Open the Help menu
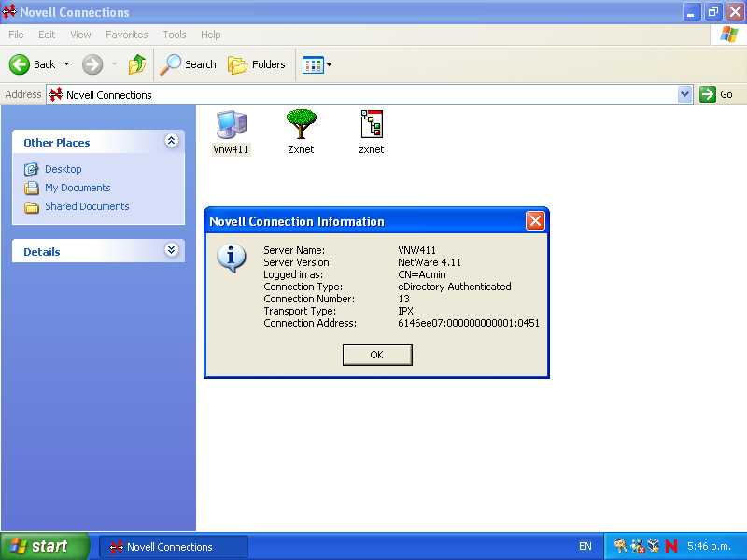Image resolution: width=747 pixels, height=560 pixels. click(x=211, y=35)
